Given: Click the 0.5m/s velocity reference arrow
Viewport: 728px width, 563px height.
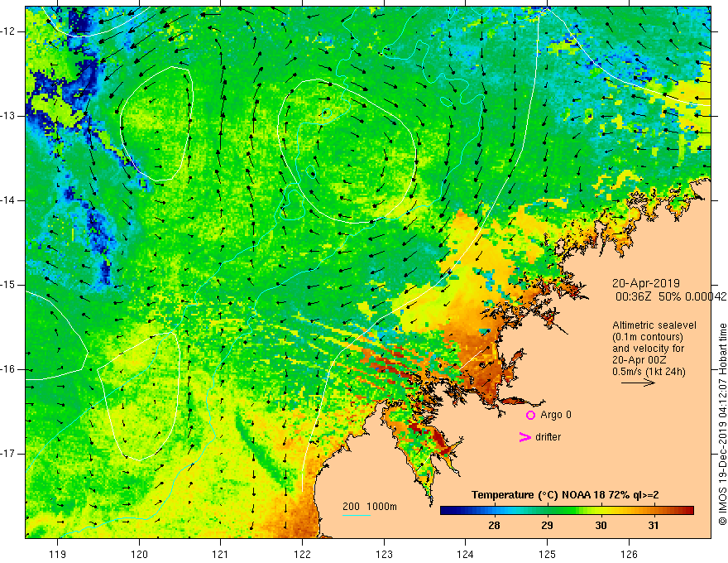Looking at the screenshot, I should click(638, 383).
